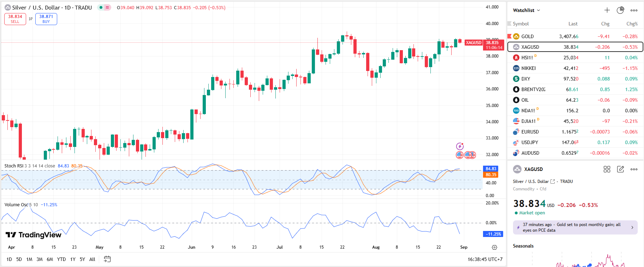This screenshot has height=267, width=644.
Task: Open the Watchlist three-dots menu
Action: coord(634,10)
